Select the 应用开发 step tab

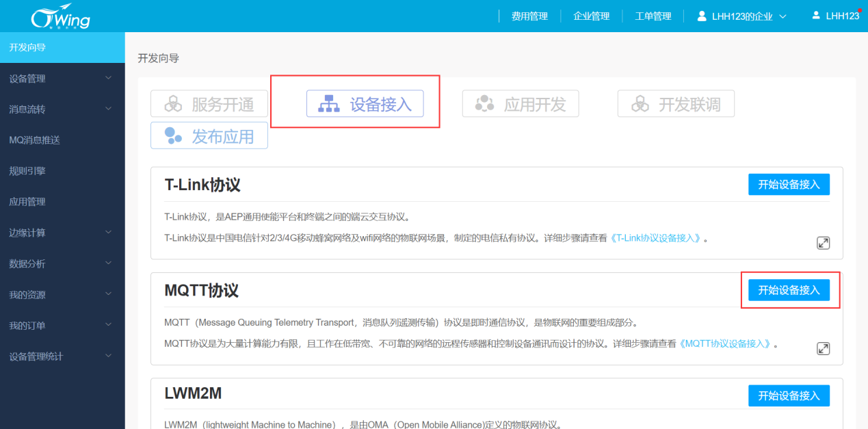pos(521,104)
